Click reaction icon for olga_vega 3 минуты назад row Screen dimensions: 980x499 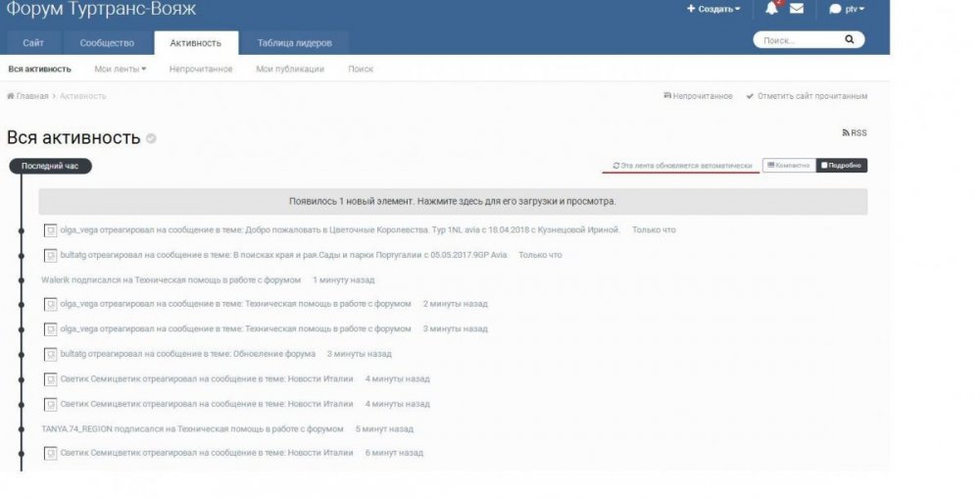click(51, 329)
